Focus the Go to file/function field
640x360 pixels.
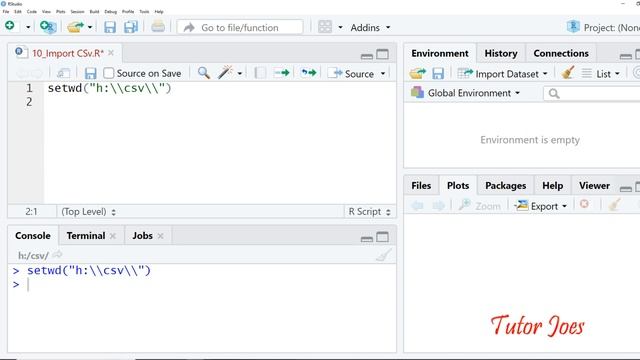(x=240, y=27)
